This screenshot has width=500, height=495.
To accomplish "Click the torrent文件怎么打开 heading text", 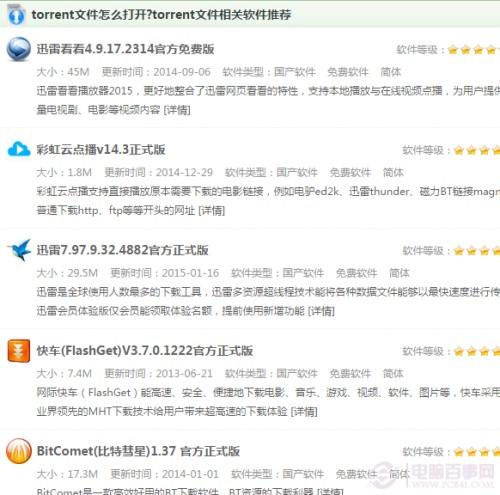I will [x=161, y=15].
